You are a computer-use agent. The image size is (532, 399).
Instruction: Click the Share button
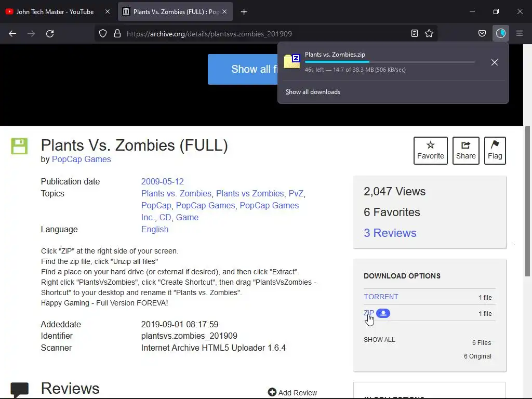466,151
